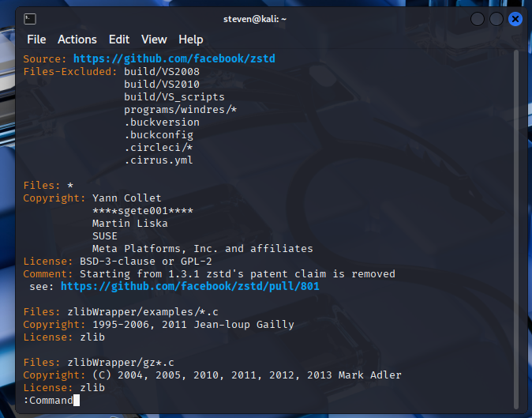Click the terminal's vertical scrollbar

(515, 221)
